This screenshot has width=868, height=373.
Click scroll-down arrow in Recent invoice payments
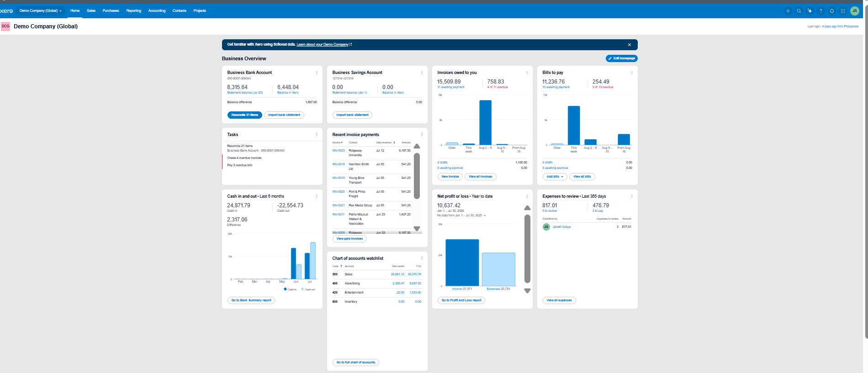point(417,228)
